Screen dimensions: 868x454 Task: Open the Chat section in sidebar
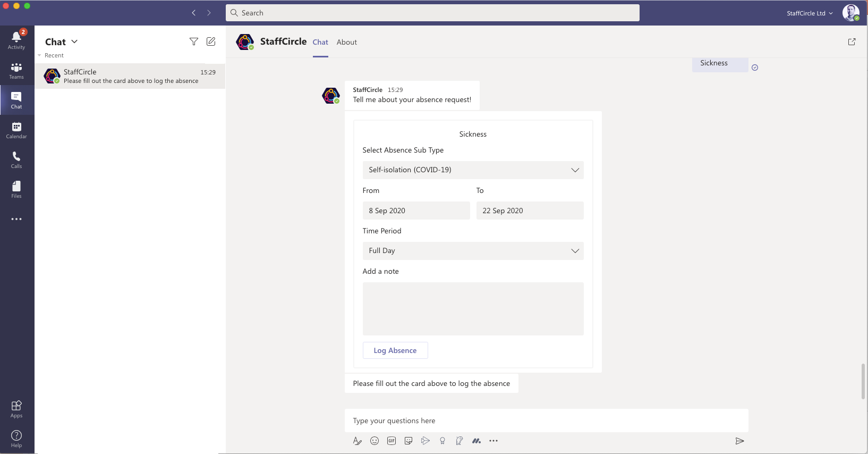16,100
